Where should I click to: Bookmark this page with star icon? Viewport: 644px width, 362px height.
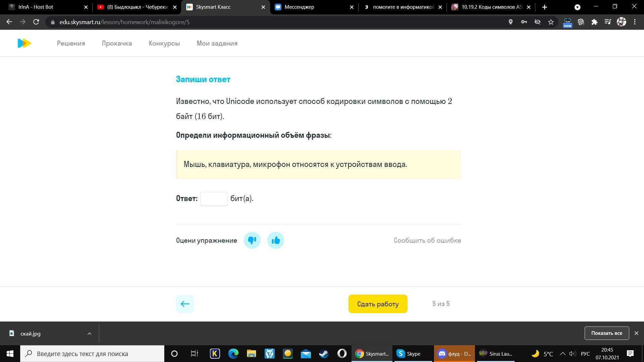(551, 22)
